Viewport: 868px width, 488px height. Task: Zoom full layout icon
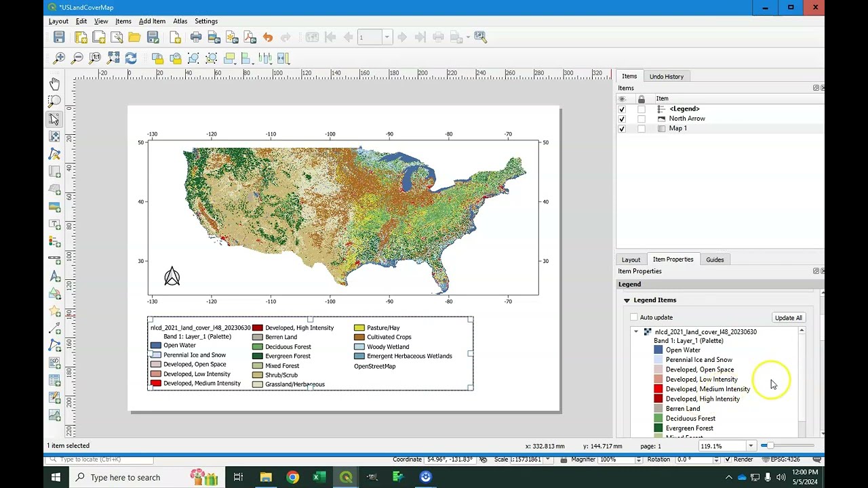coord(113,58)
